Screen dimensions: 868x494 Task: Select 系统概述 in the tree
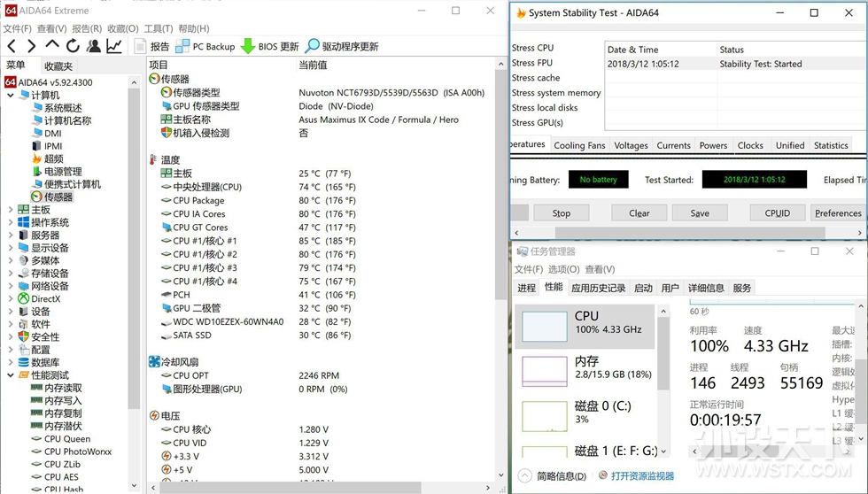[57, 108]
